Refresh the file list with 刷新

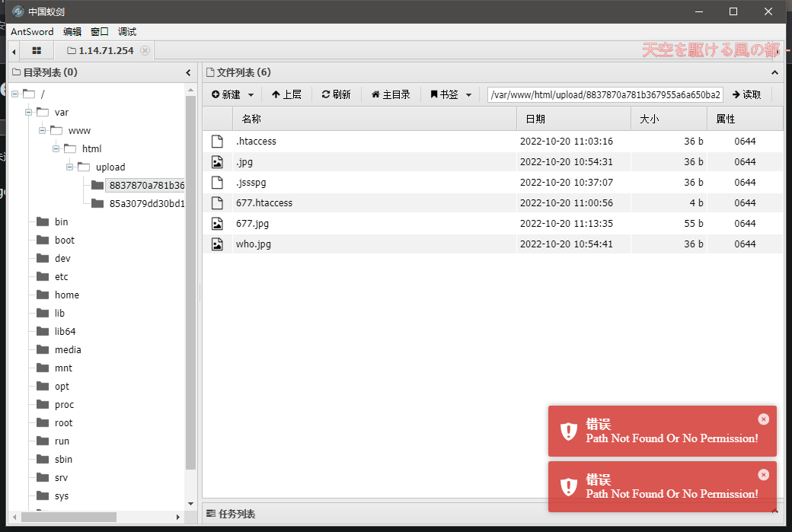(336, 94)
